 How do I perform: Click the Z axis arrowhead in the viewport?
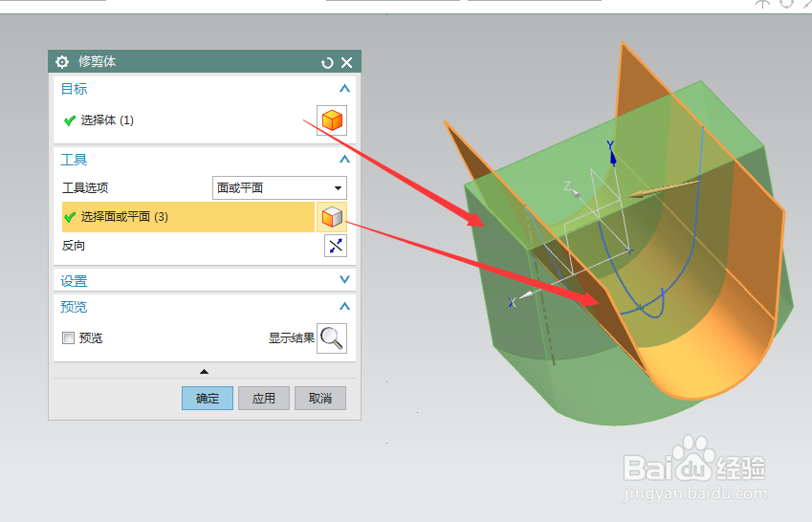(576, 194)
